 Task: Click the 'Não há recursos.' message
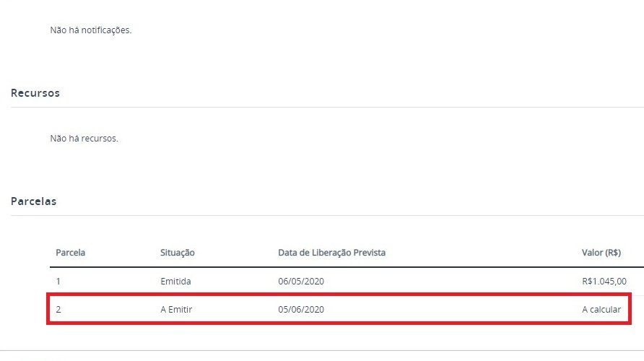coord(84,138)
